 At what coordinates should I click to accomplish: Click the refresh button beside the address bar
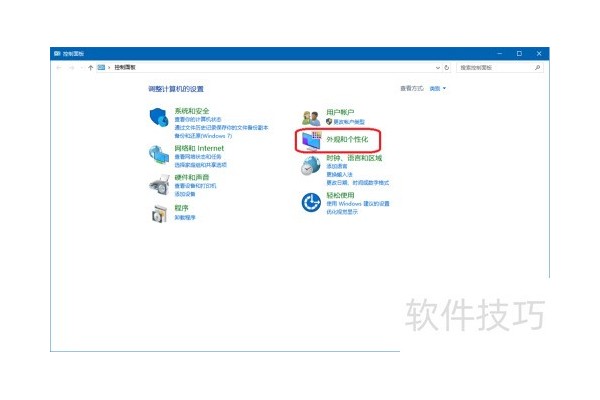447,67
